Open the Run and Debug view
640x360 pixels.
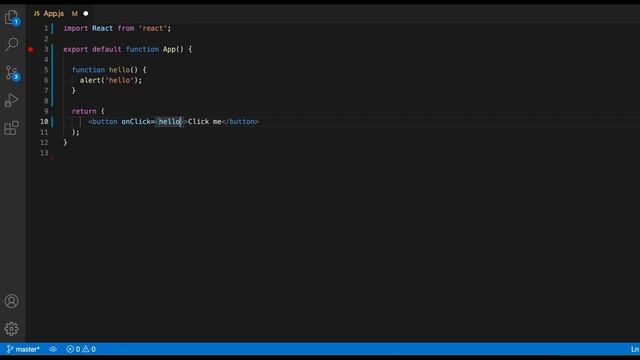pos(11,100)
